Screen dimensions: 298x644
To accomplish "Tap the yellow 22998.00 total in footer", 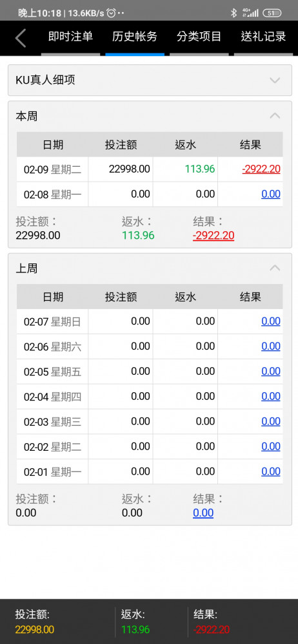I will [35, 629].
